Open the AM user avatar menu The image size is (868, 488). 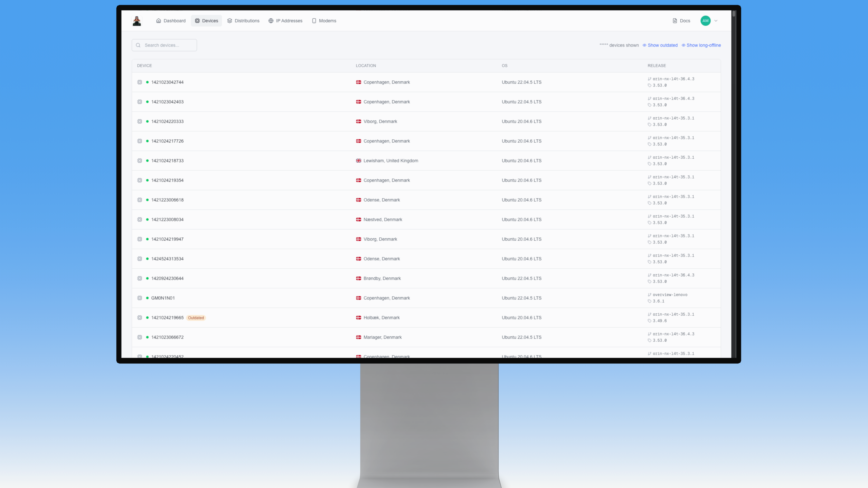705,21
